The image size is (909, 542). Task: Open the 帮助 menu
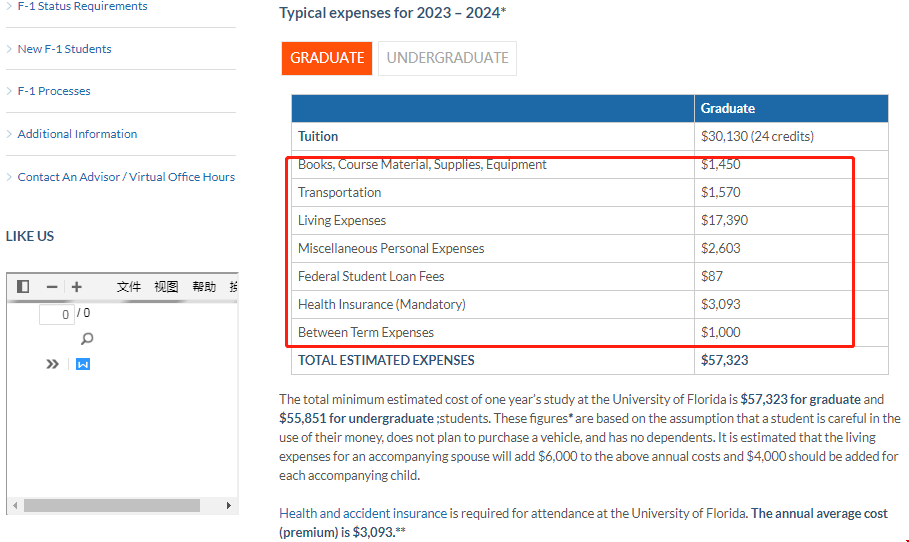[x=204, y=287]
